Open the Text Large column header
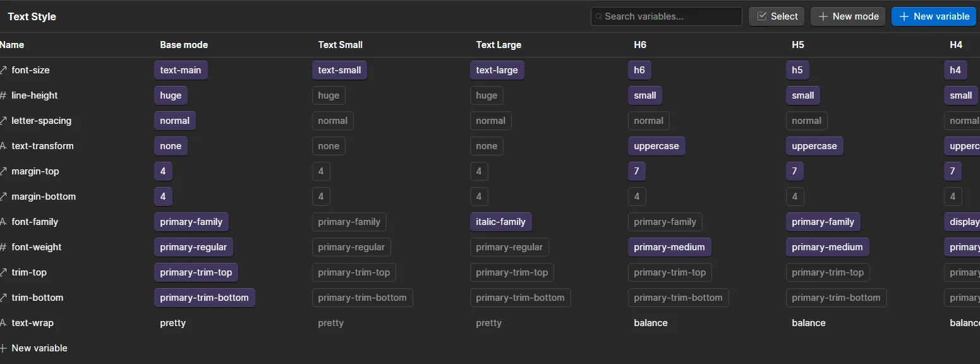 [499, 45]
